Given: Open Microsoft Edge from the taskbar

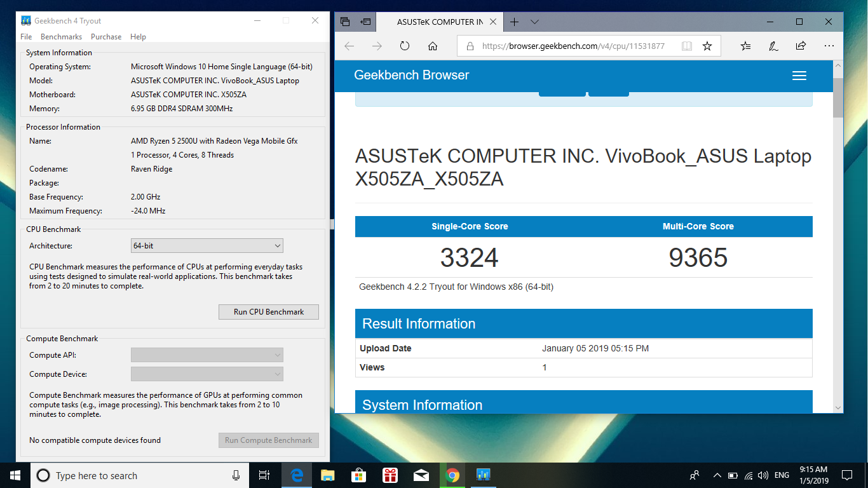Looking at the screenshot, I should 297,475.
